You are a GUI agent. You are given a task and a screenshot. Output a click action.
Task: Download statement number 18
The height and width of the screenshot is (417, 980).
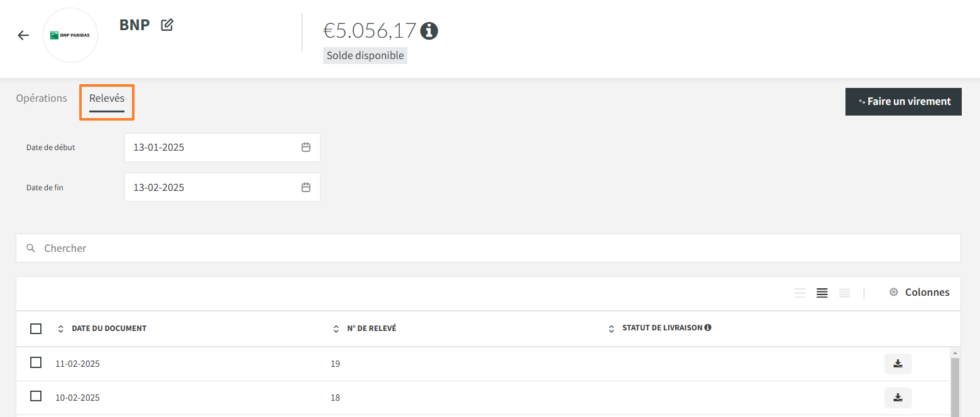click(898, 398)
